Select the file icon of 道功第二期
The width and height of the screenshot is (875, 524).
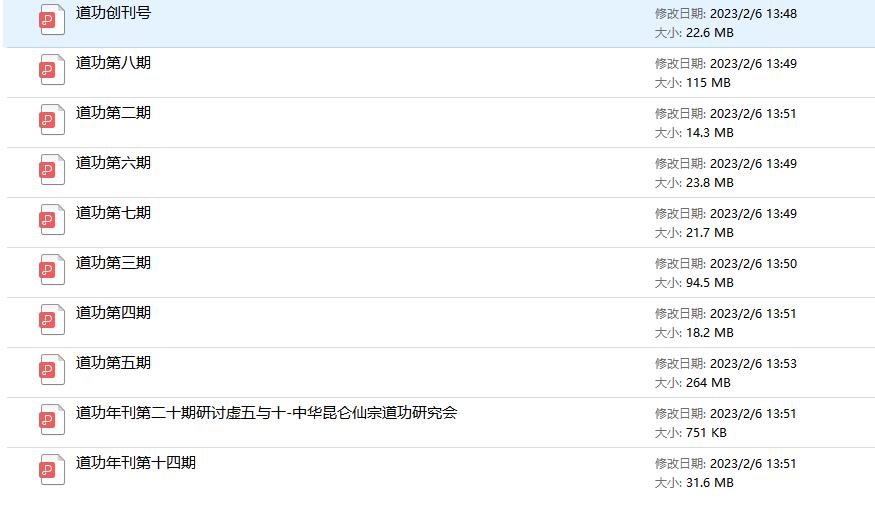coord(52,120)
